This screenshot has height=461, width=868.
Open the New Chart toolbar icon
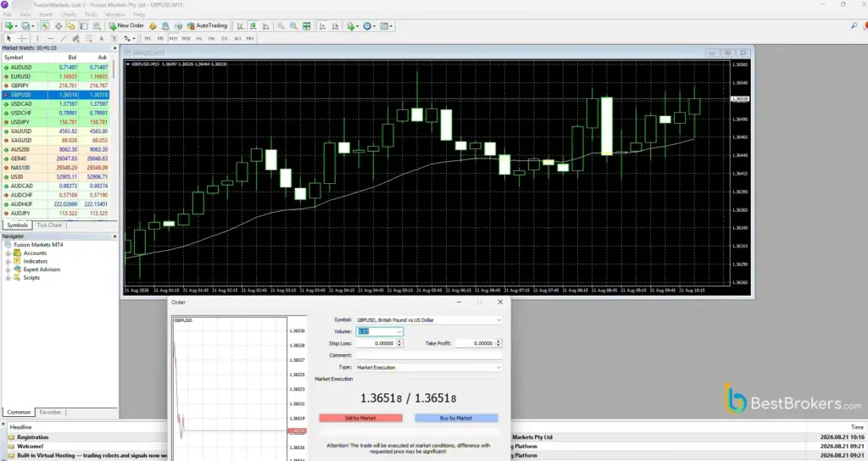point(9,26)
